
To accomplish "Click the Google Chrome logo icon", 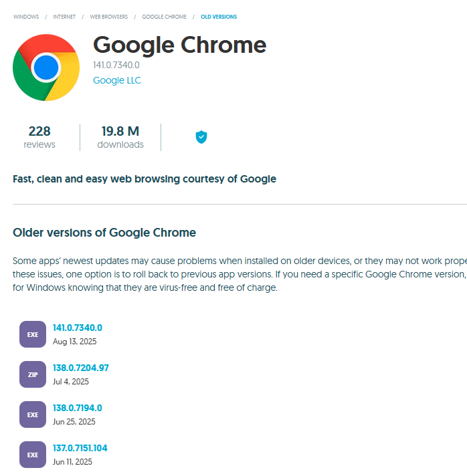I will click(x=46, y=68).
